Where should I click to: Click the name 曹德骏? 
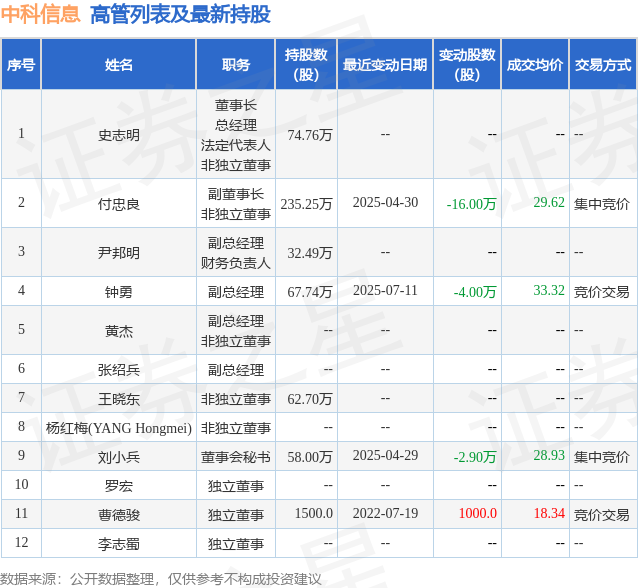click(x=118, y=515)
